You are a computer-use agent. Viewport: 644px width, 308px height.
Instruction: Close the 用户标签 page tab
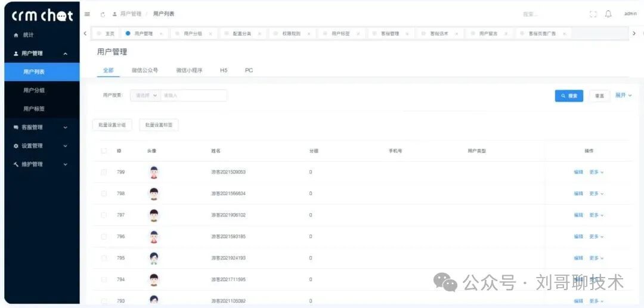(358, 33)
